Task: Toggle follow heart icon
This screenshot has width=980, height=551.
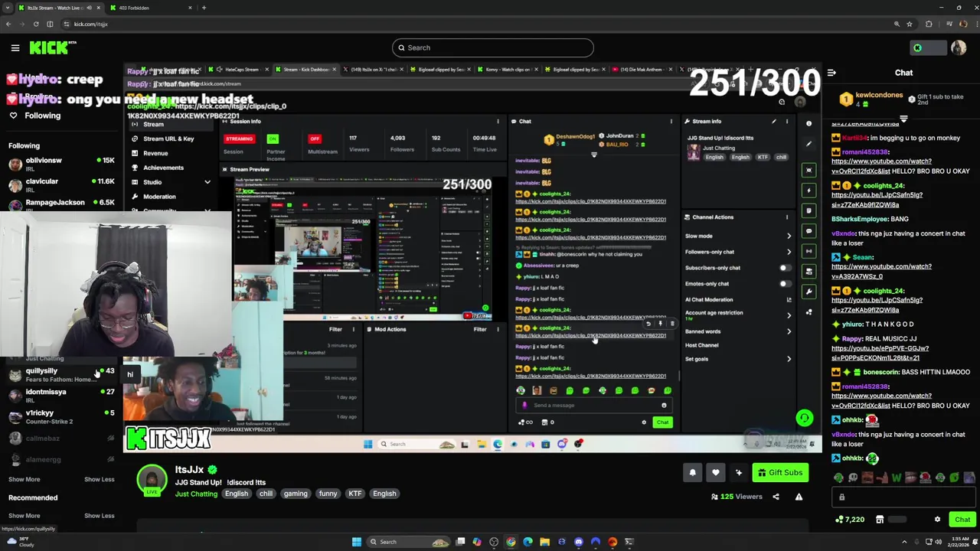Action: tap(715, 473)
